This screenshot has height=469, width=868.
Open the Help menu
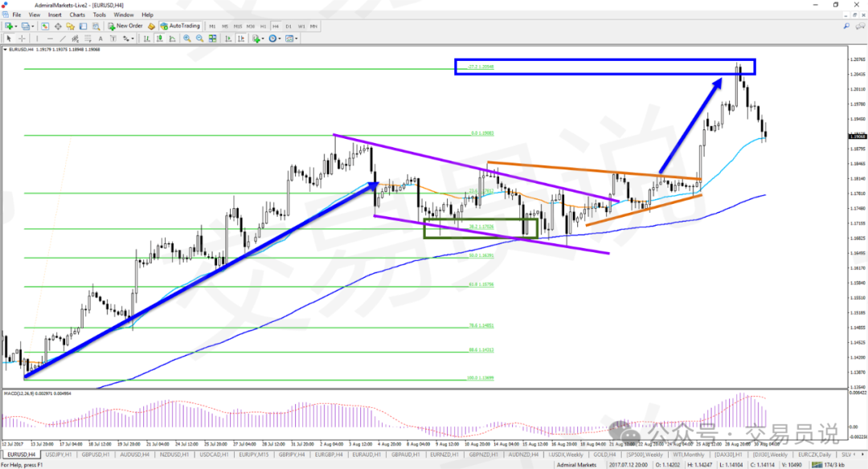point(147,15)
